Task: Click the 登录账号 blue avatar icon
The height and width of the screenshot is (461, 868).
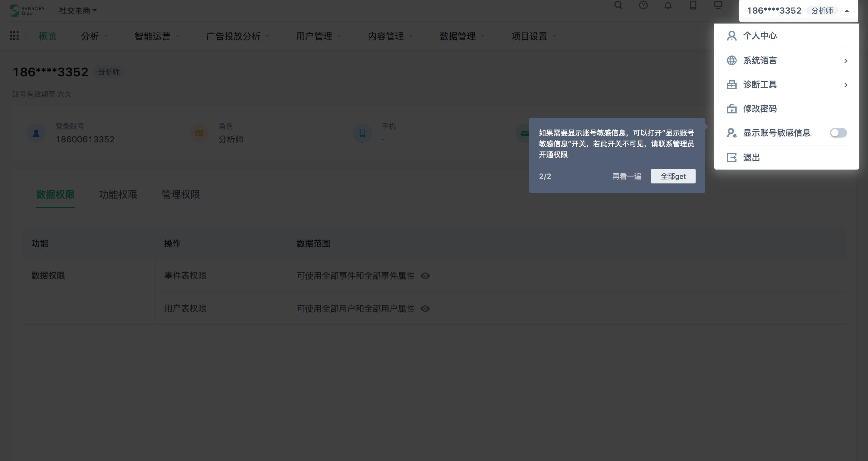Action: [x=36, y=133]
